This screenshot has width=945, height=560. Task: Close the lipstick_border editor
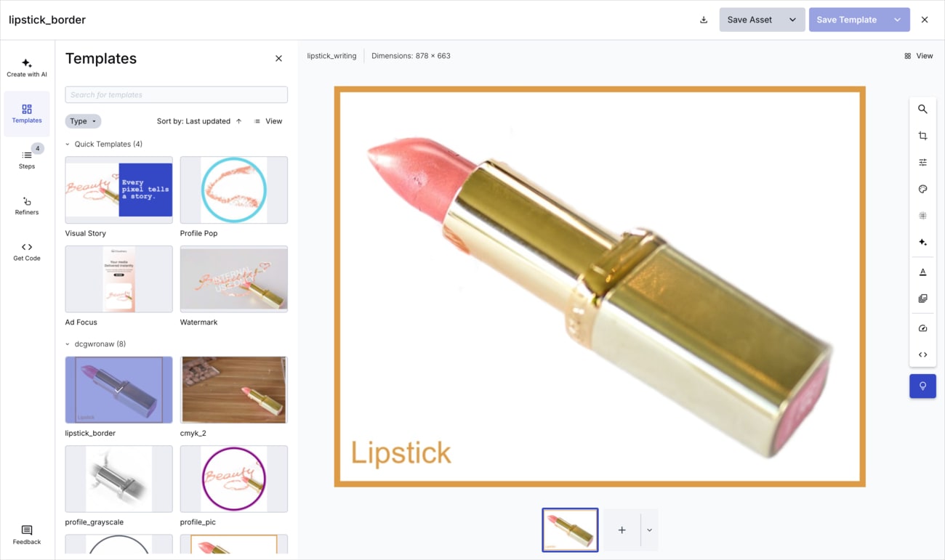click(x=925, y=20)
